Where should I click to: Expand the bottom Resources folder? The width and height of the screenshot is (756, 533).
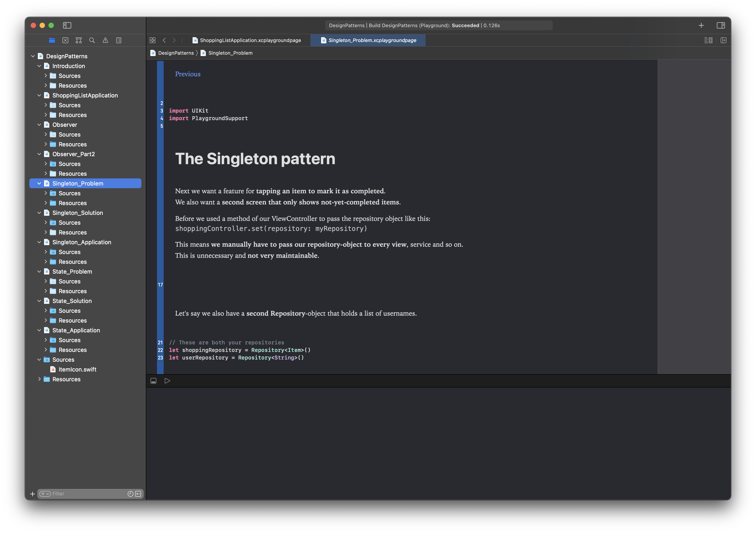pos(39,379)
